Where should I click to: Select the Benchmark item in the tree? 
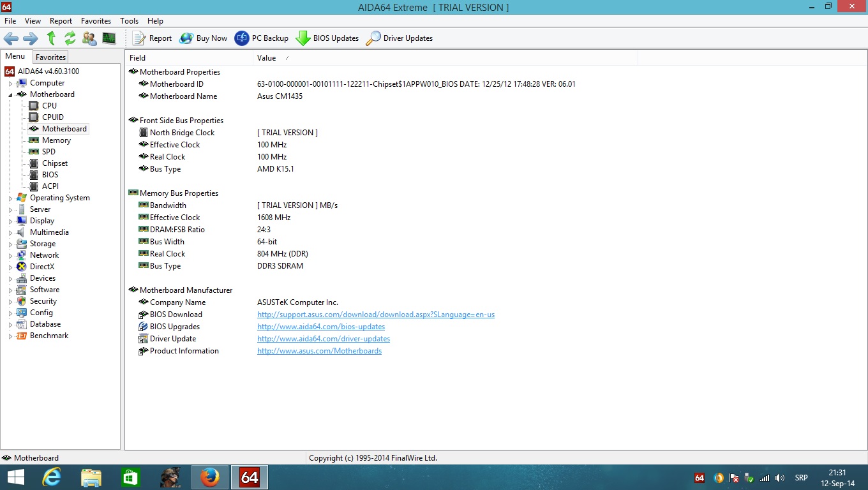click(49, 336)
